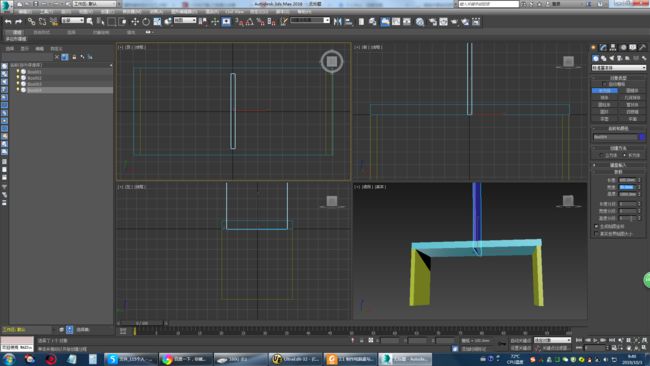Toggle the Auto Key button
The height and width of the screenshot is (366, 650).
520,340
